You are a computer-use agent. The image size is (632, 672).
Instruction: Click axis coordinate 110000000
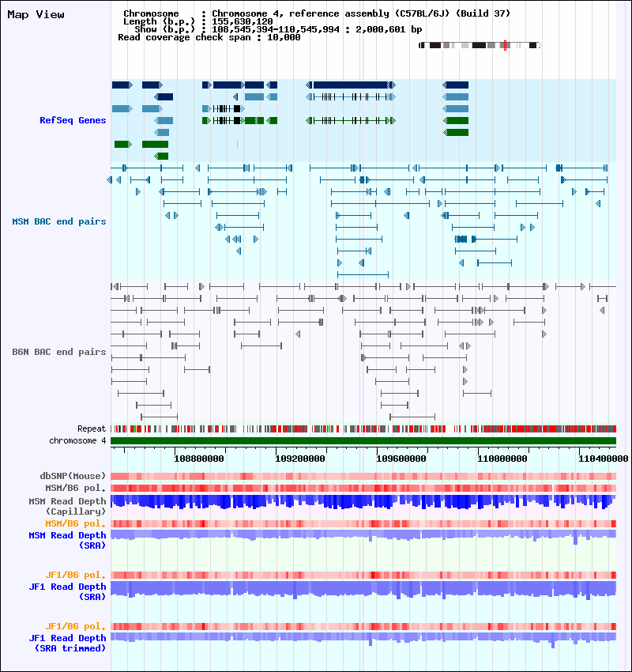coord(502,459)
